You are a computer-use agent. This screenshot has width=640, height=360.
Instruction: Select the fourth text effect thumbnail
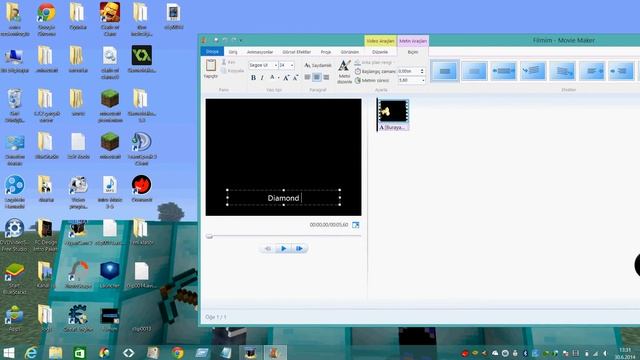tap(533, 71)
